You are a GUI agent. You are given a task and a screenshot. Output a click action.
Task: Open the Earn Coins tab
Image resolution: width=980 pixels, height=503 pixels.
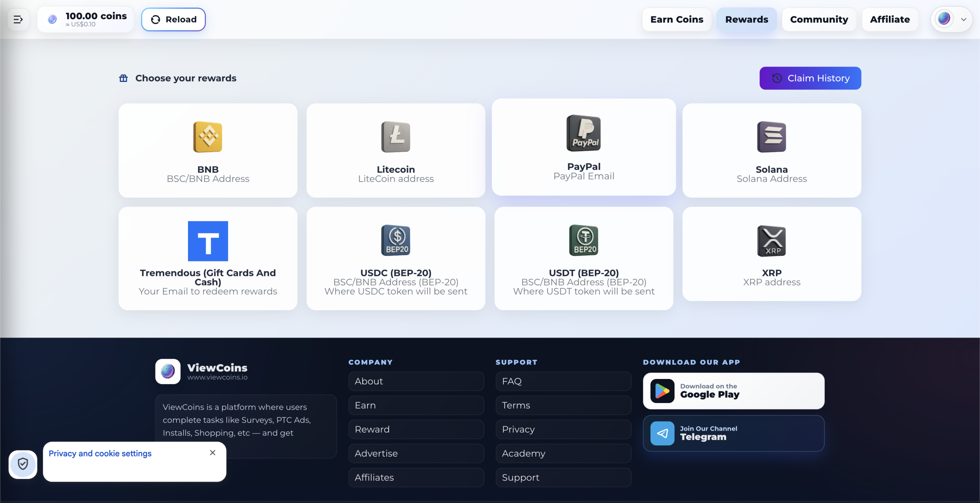click(x=676, y=20)
